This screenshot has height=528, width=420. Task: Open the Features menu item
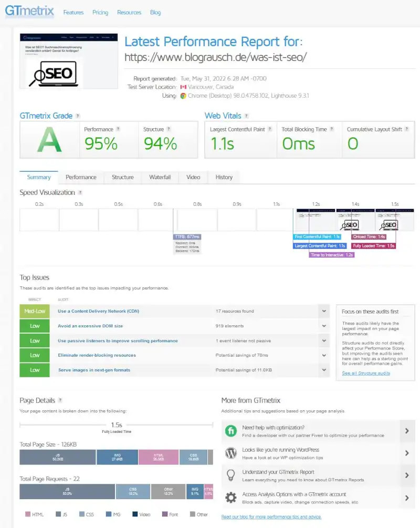[x=73, y=13]
